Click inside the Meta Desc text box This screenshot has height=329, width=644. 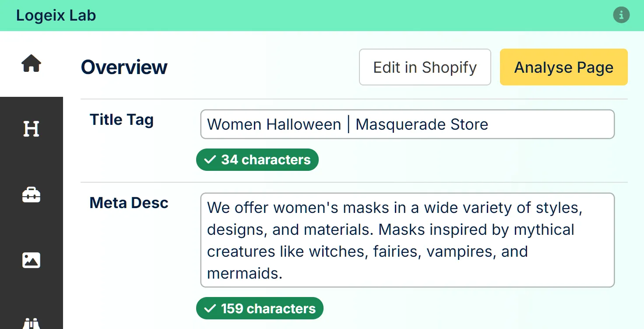pyautogui.click(x=407, y=239)
